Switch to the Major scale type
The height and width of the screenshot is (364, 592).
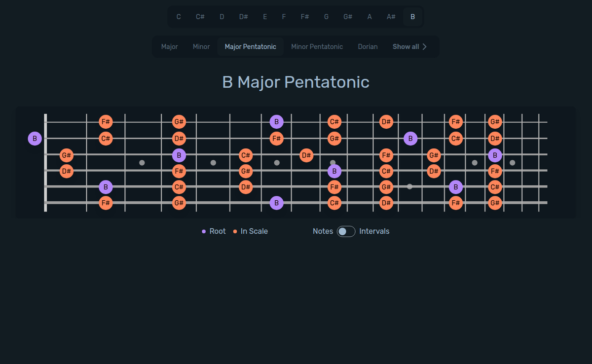pos(169,46)
